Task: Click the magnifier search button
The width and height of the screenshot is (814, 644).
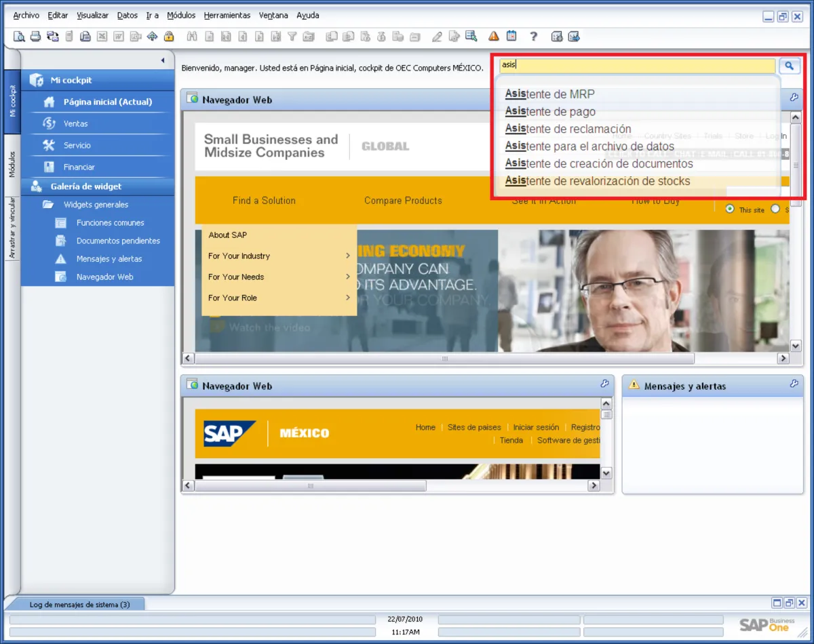Action: [790, 66]
